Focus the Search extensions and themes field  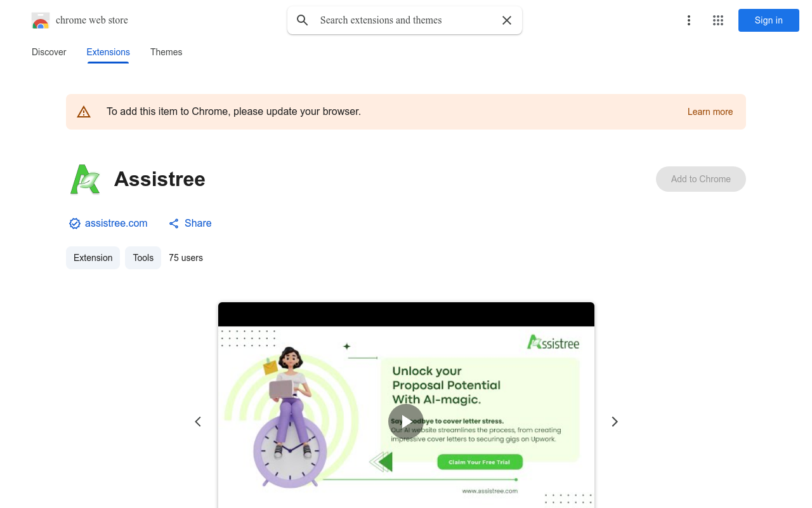point(405,20)
